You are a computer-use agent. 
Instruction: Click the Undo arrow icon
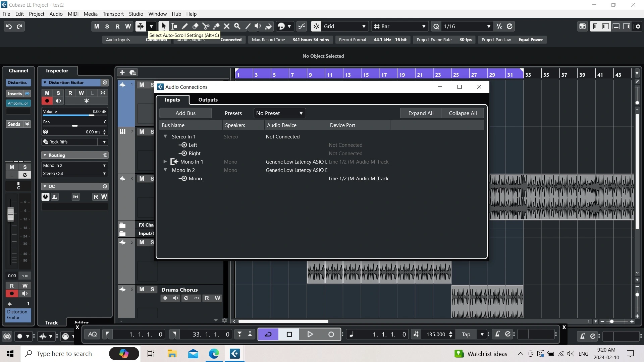[9, 26]
